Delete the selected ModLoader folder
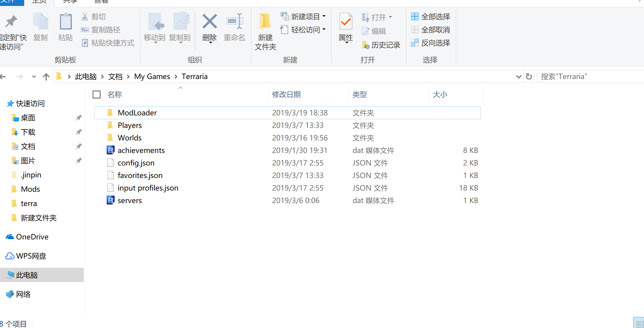 point(209,28)
